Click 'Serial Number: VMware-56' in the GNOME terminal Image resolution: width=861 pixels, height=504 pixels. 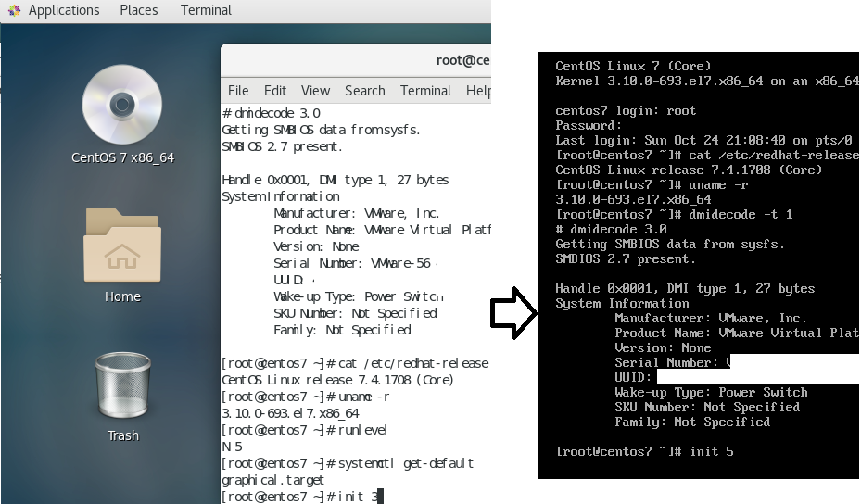[352, 263]
